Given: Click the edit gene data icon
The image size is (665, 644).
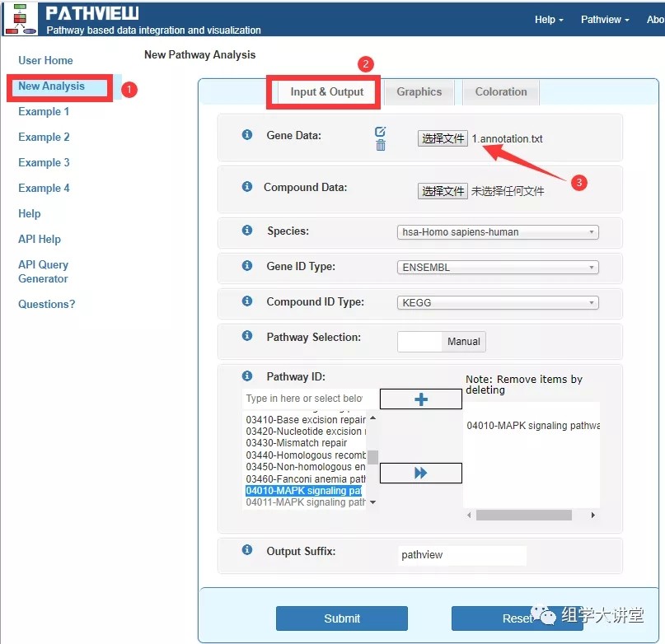Looking at the screenshot, I should point(380,132).
